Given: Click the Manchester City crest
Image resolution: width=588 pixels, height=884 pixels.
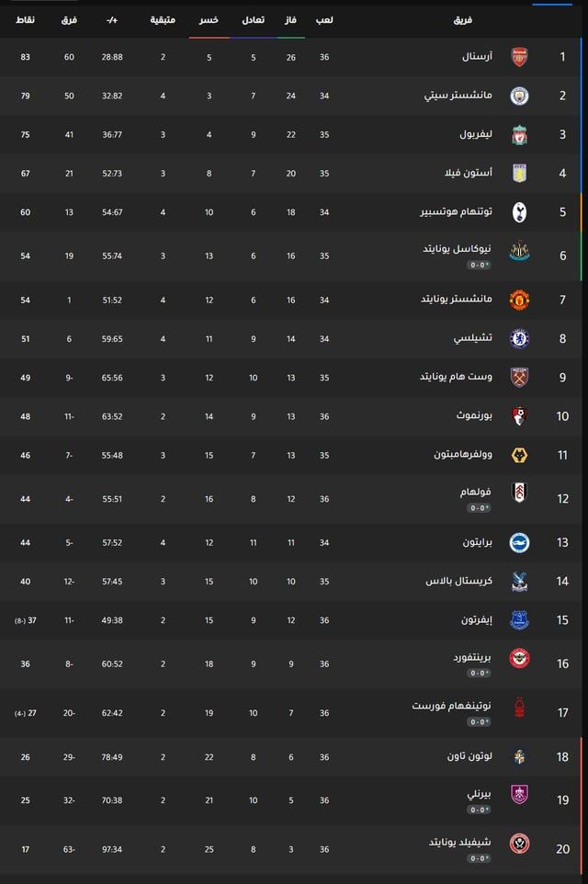Looking at the screenshot, I should pos(520,95).
